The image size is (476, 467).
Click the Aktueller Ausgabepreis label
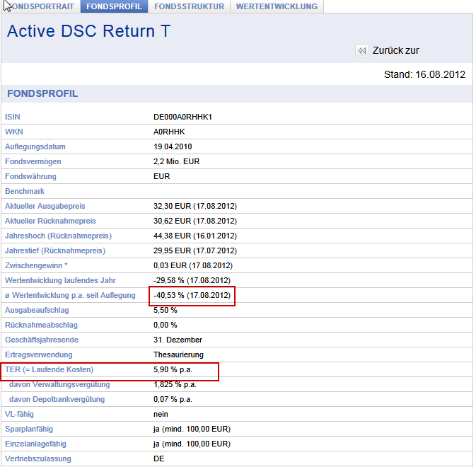[x=45, y=206]
